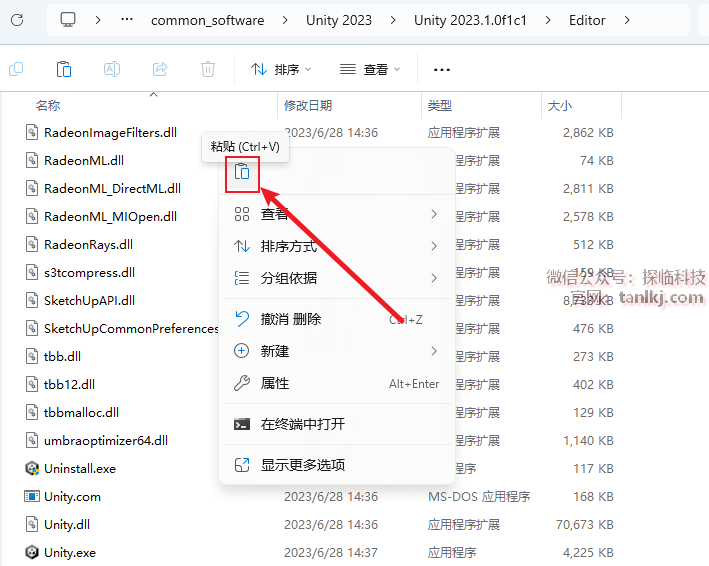Expand chevron after Unity 2023.1.0f1c1 breadcrumb

click(548, 20)
